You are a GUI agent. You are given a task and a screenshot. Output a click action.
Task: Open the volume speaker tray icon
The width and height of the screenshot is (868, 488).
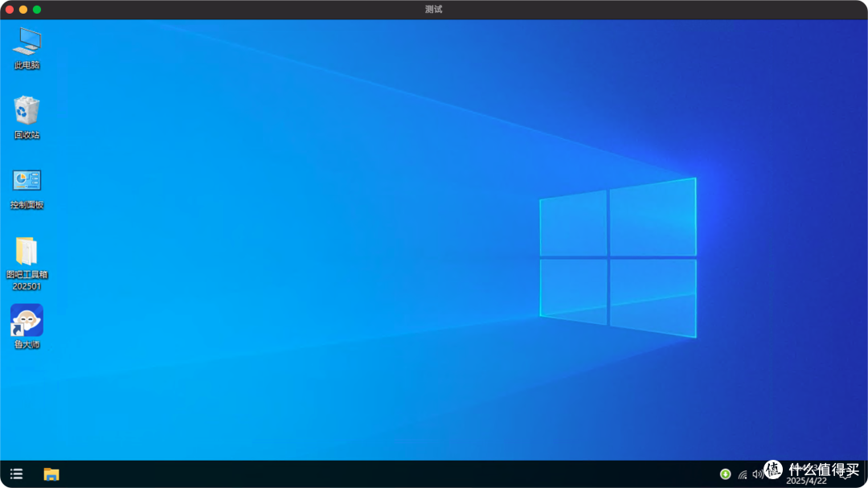tap(758, 474)
